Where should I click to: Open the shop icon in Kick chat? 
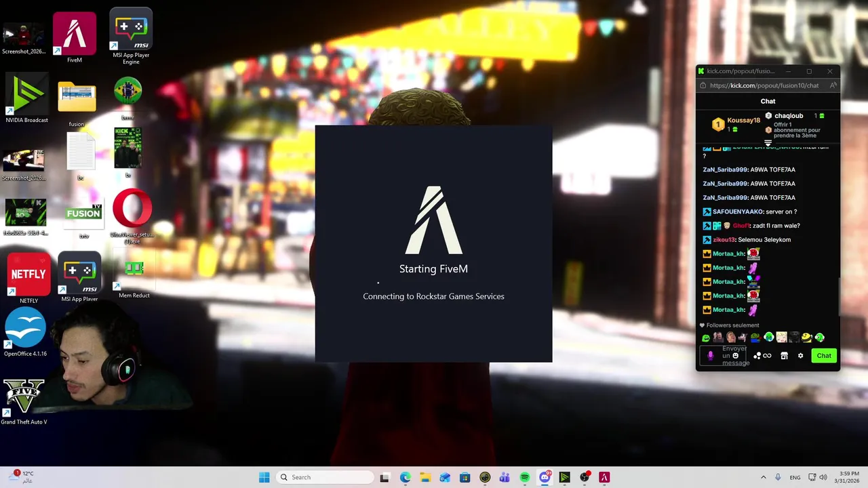[x=785, y=356]
